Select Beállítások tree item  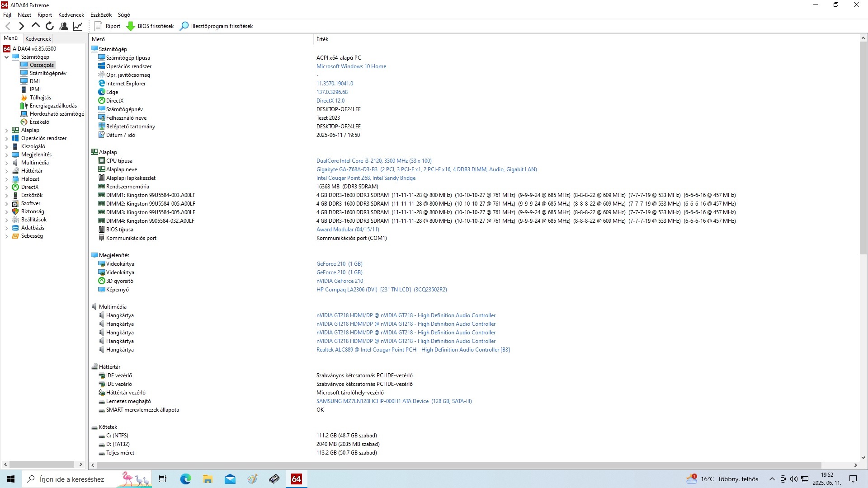click(x=34, y=220)
